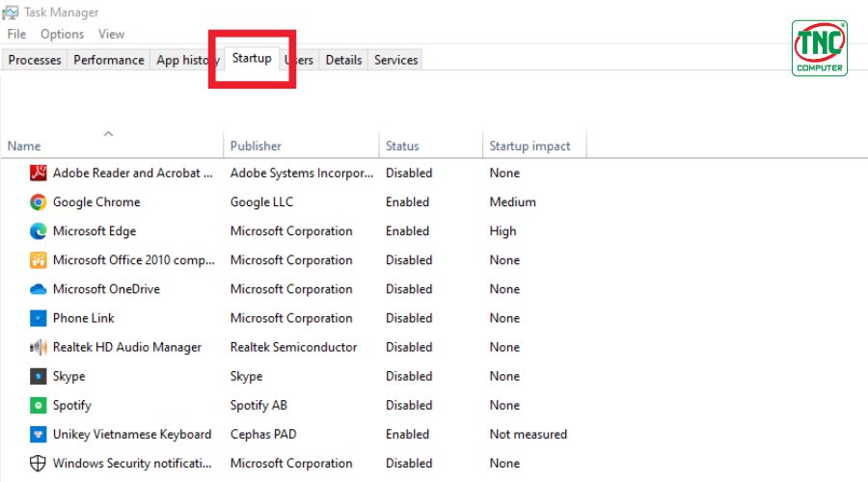Click the Skype publisher cell
This screenshot has height=482, width=868.
tap(246, 376)
